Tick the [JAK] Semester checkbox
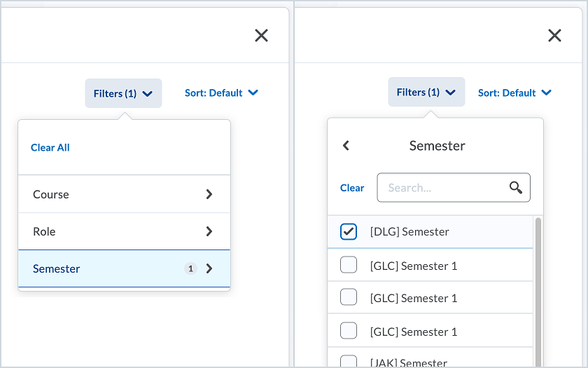The image size is (588, 368). coord(349,362)
